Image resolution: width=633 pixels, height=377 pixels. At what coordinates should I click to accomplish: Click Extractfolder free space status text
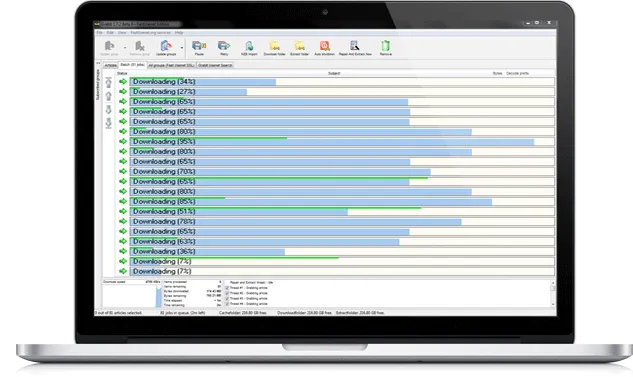click(x=360, y=313)
